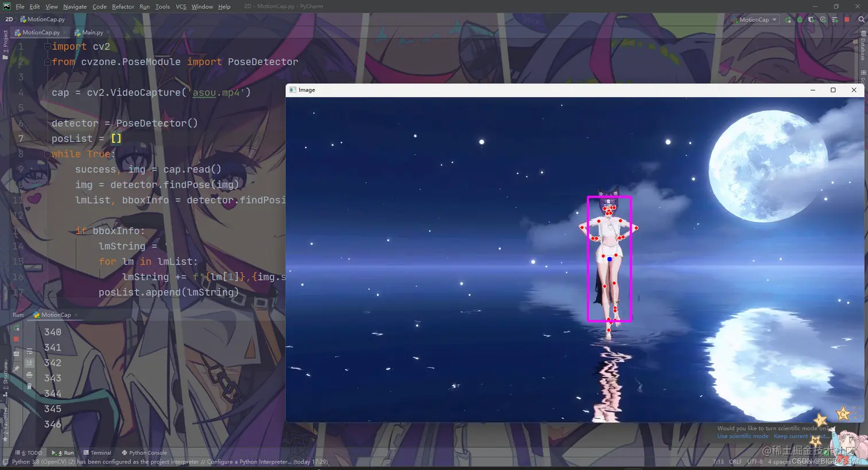Open the Run tool window button
Viewport: 868px width, 470px height.
pos(63,453)
